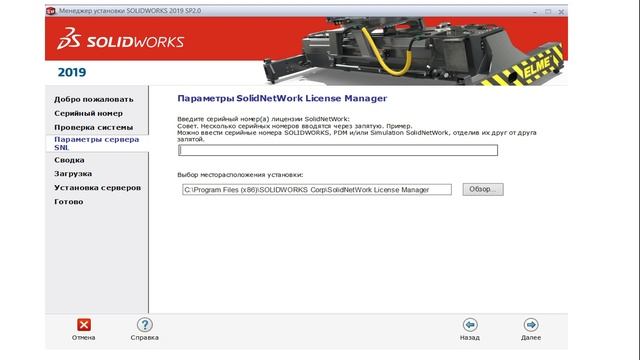
Task: Close the installation manager window
Action: (x=561, y=12)
